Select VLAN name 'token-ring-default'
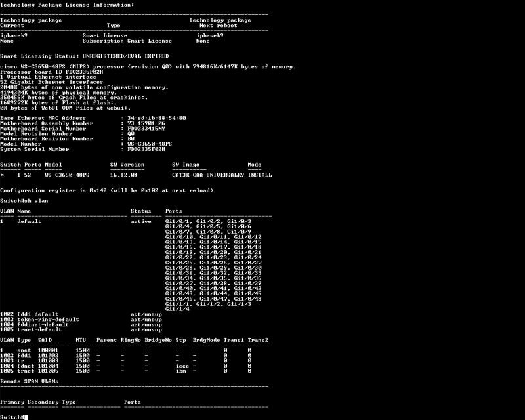Image resolution: width=525 pixels, height=420 pixels. point(48,320)
